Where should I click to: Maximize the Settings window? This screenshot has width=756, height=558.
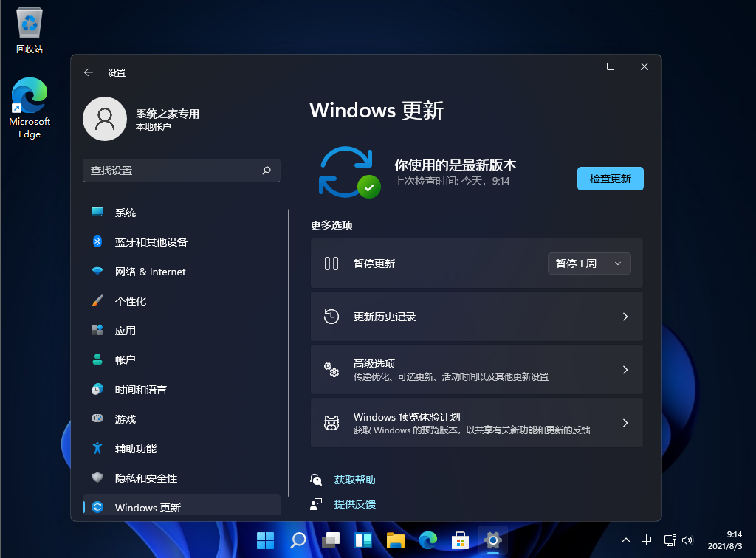611,66
